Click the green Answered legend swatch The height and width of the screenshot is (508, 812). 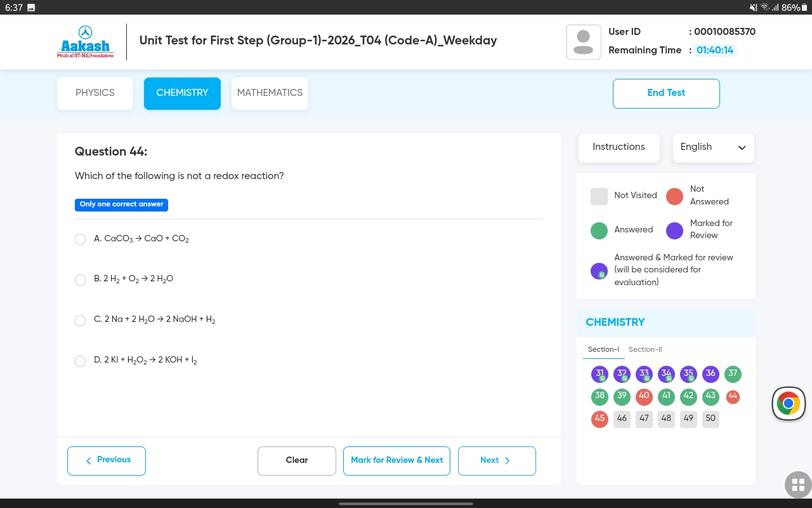[599, 231]
